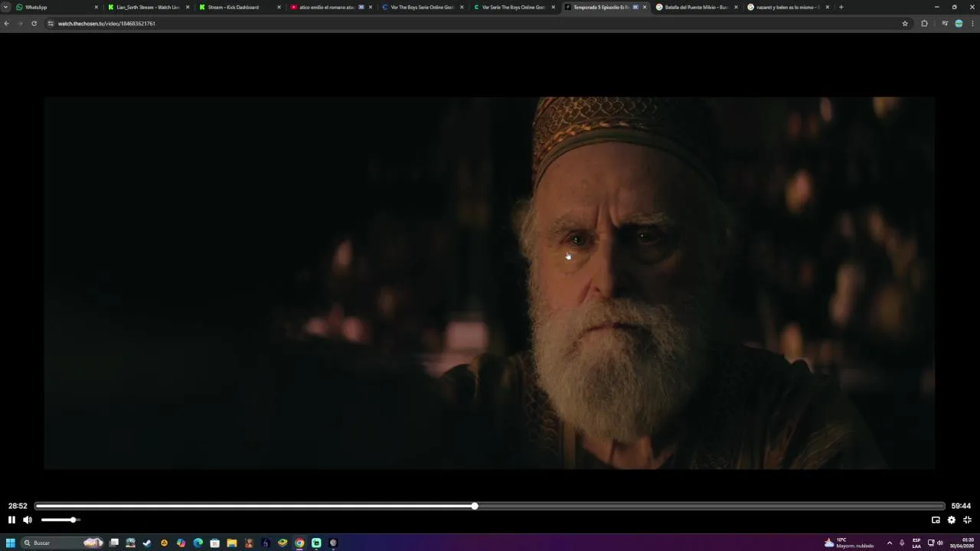980x551 pixels.
Task: Open the video player settings gear
Action: 952,520
